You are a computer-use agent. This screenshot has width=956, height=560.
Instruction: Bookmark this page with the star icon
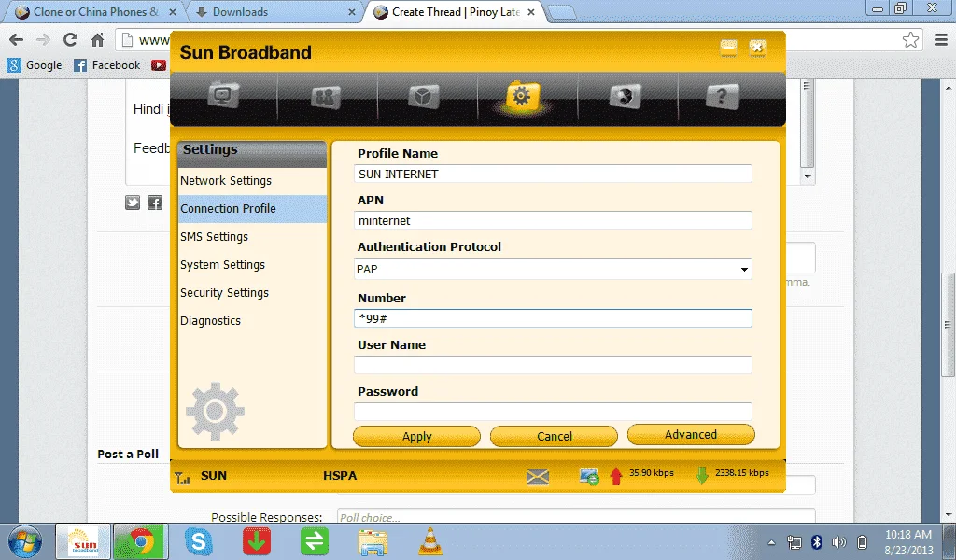point(911,40)
